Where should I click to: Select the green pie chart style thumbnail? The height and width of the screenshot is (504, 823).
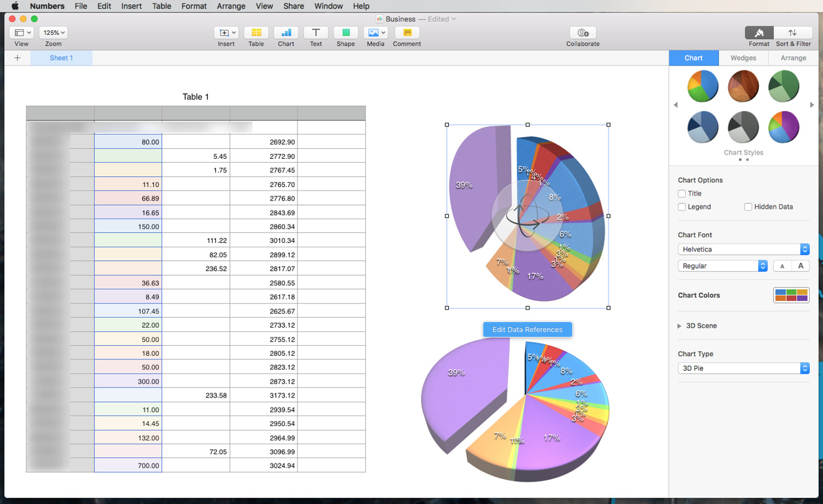[784, 86]
